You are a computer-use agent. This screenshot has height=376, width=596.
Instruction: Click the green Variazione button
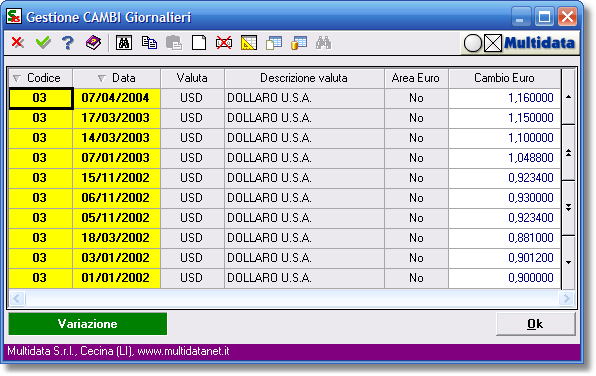tap(88, 324)
